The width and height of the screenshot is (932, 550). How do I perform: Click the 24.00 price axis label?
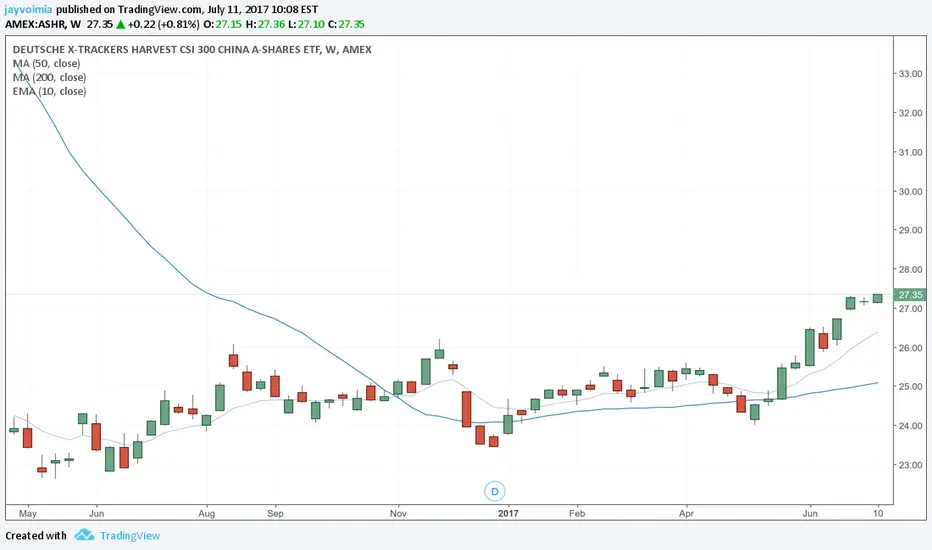(910, 426)
